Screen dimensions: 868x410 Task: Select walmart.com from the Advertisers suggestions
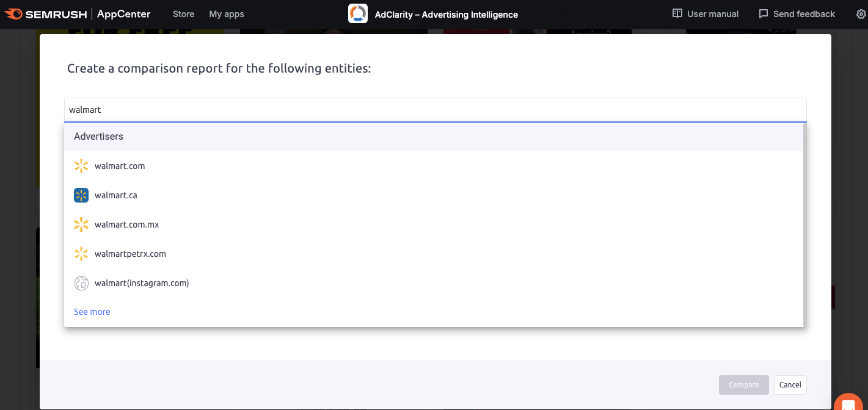pos(120,166)
